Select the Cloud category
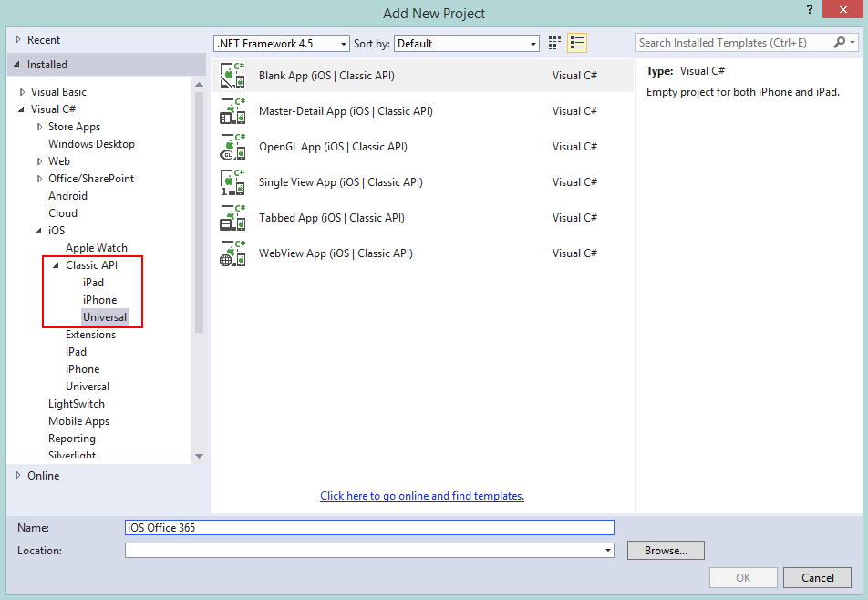Screen dimensions: 868x600 (63, 213)
